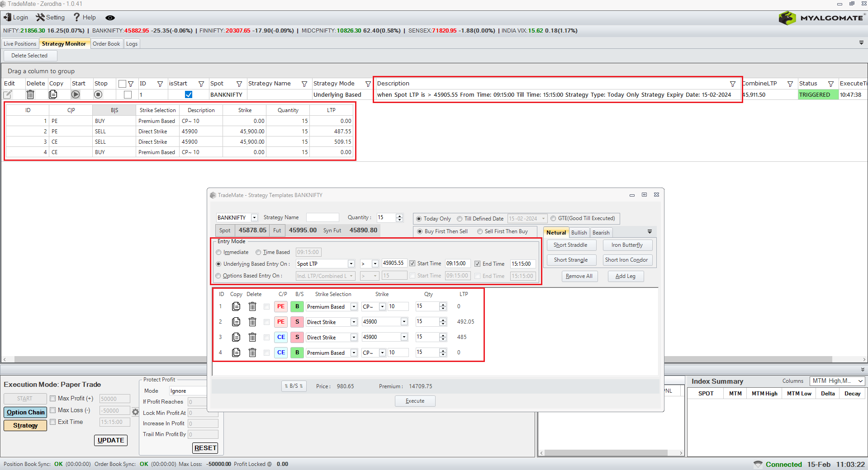
Task: Delete leg 4 with the trash icon
Action: tap(252, 352)
